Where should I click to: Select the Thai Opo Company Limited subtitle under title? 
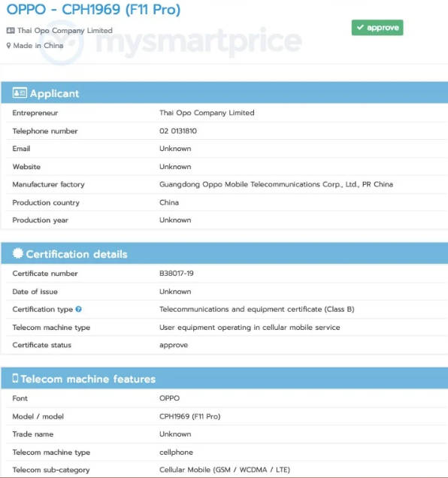pyautogui.click(x=65, y=31)
